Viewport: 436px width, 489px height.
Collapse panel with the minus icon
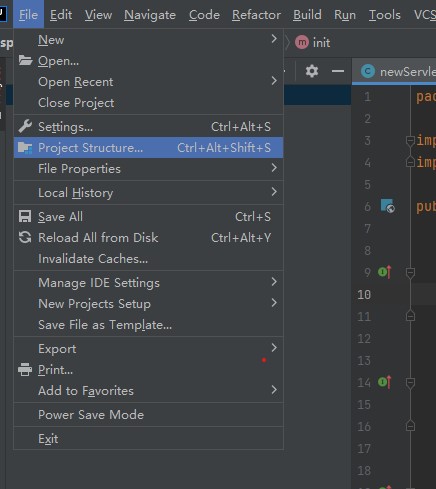pos(338,71)
